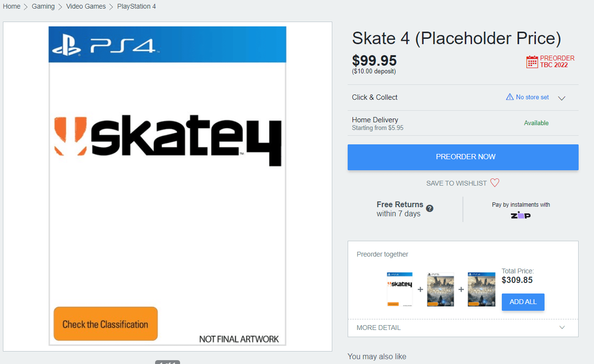The height and width of the screenshot is (364, 594).
Task: Open the Hogwarts Legacy PS5 thumbnail
Action: click(x=440, y=289)
